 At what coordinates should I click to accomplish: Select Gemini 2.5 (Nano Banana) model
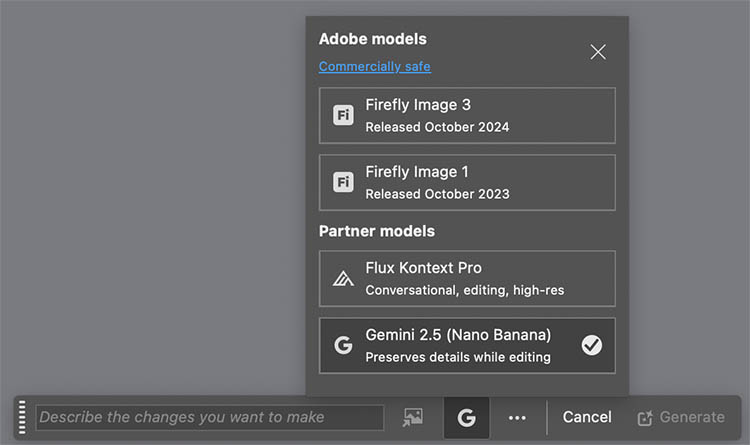click(x=467, y=345)
